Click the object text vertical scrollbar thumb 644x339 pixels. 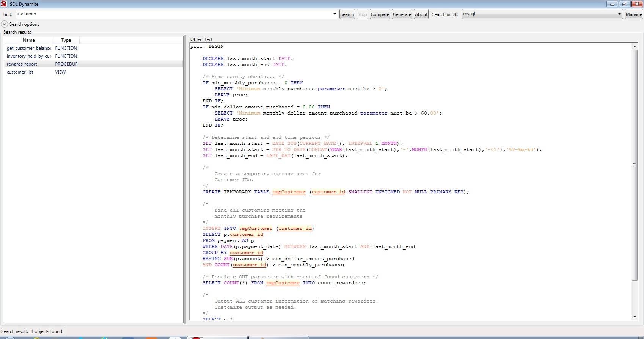635,165
